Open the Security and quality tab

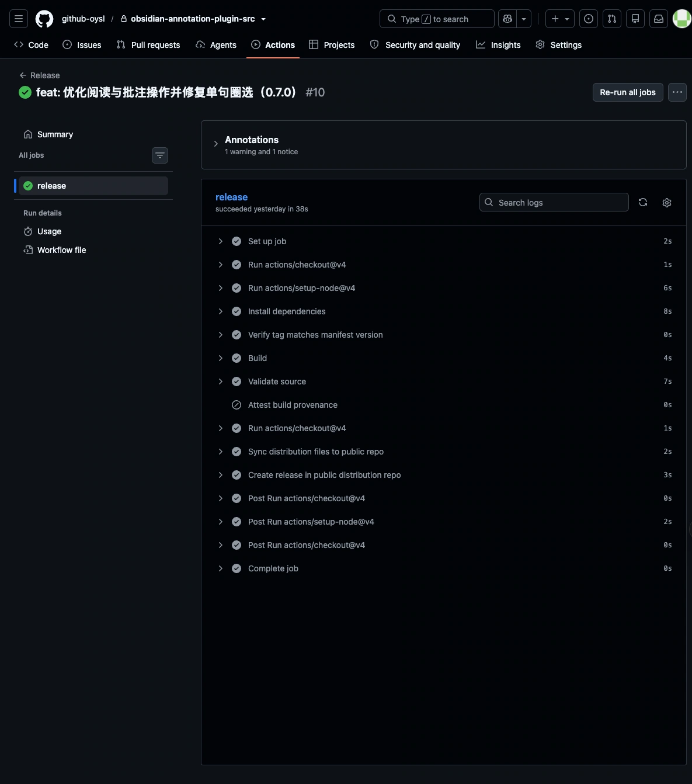[x=415, y=45]
